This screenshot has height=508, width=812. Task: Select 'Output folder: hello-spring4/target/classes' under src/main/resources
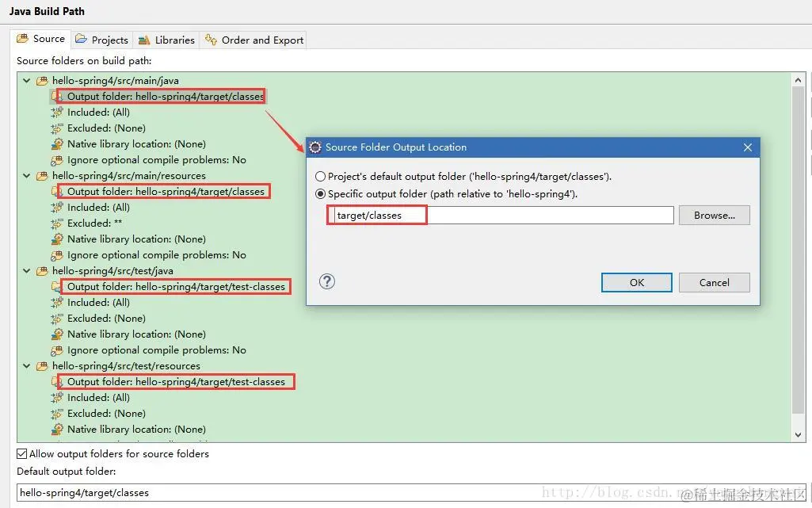tap(166, 192)
